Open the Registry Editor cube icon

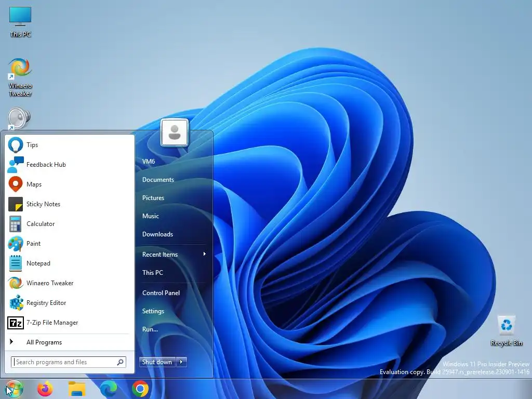pyautogui.click(x=16, y=303)
